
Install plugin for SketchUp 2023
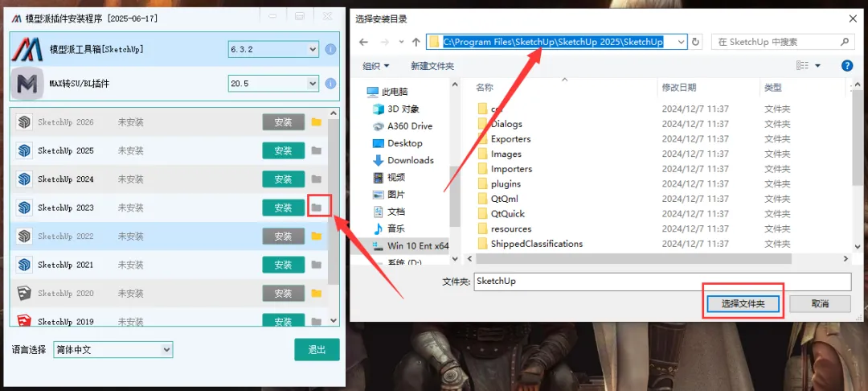click(284, 208)
